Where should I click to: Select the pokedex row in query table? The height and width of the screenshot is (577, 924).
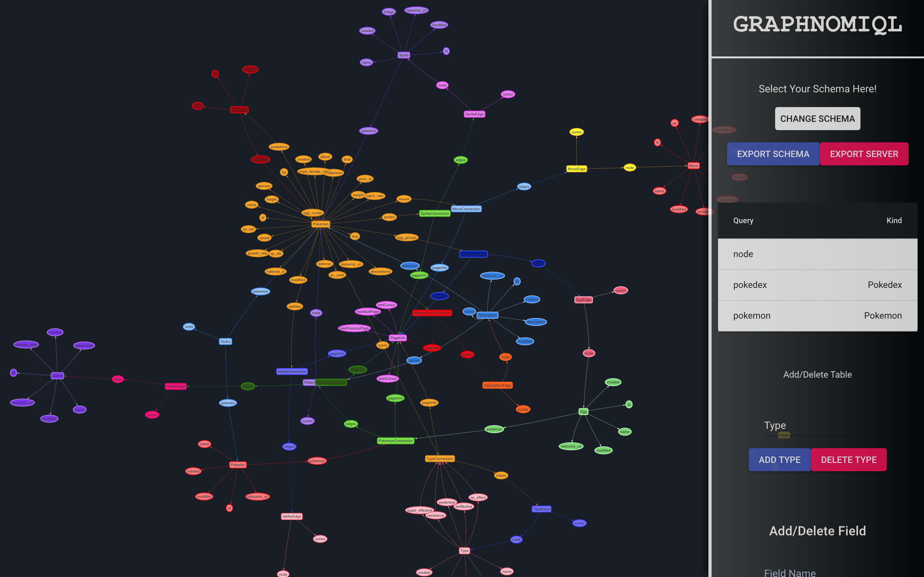pyautogui.click(x=817, y=285)
